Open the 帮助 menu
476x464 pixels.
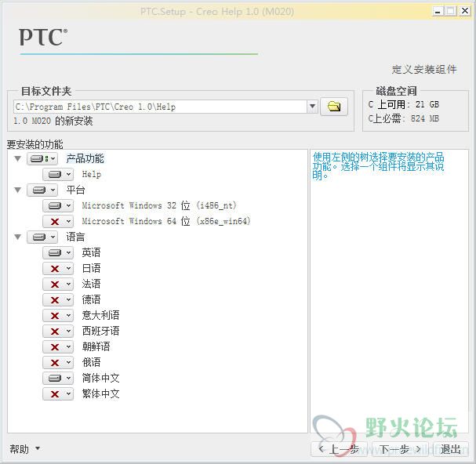pyautogui.click(x=24, y=449)
